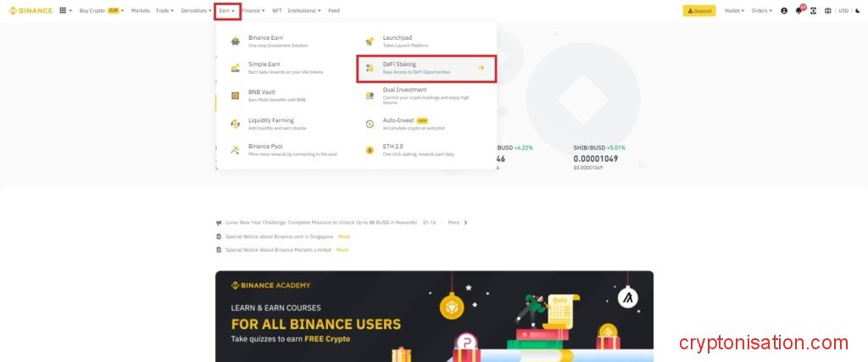Viewport: 868px width, 362px height.
Task: Open the language globe icon
Action: click(x=828, y=11)
